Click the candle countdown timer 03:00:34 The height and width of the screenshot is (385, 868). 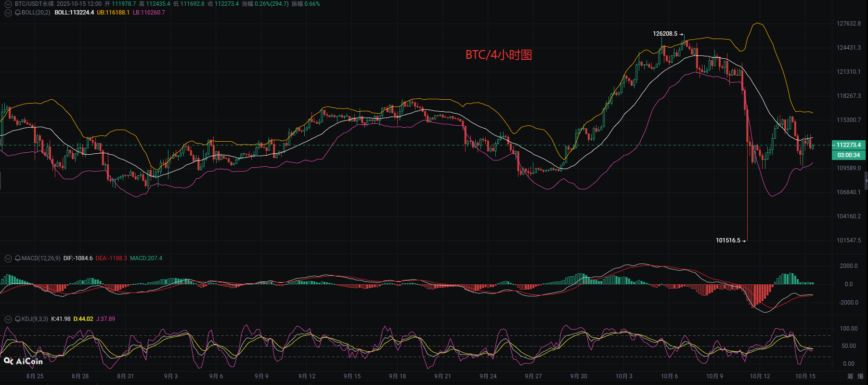tap(849, 155)
